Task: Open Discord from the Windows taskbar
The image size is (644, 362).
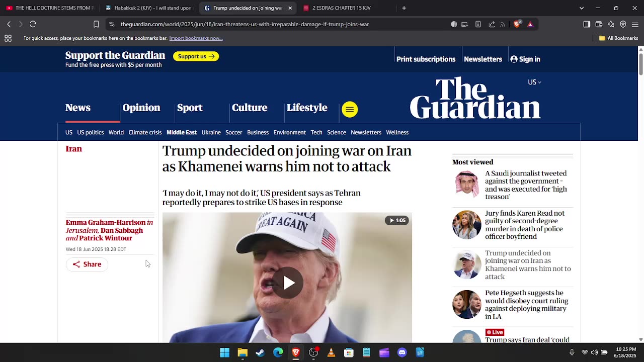Action: coord(402,352)
